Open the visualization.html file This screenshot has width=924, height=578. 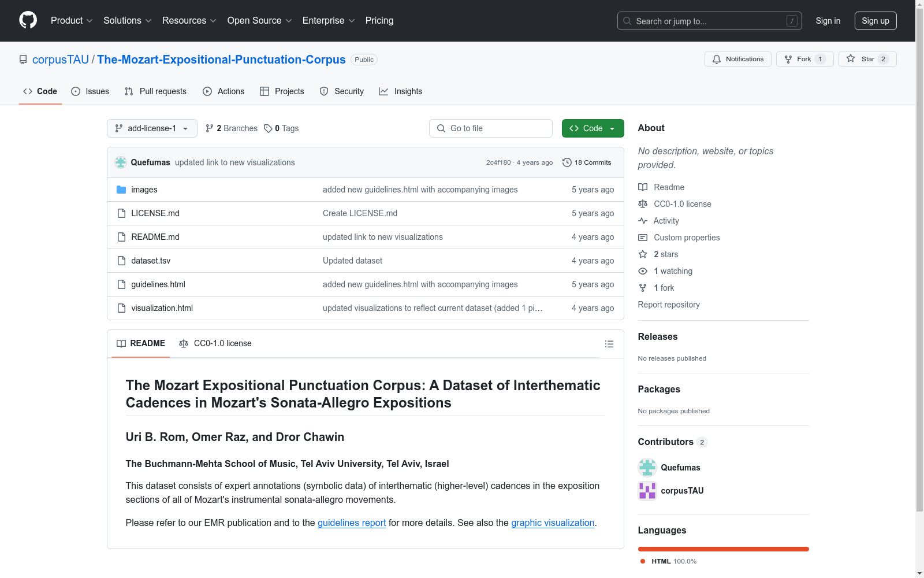[x=162, y=308]
